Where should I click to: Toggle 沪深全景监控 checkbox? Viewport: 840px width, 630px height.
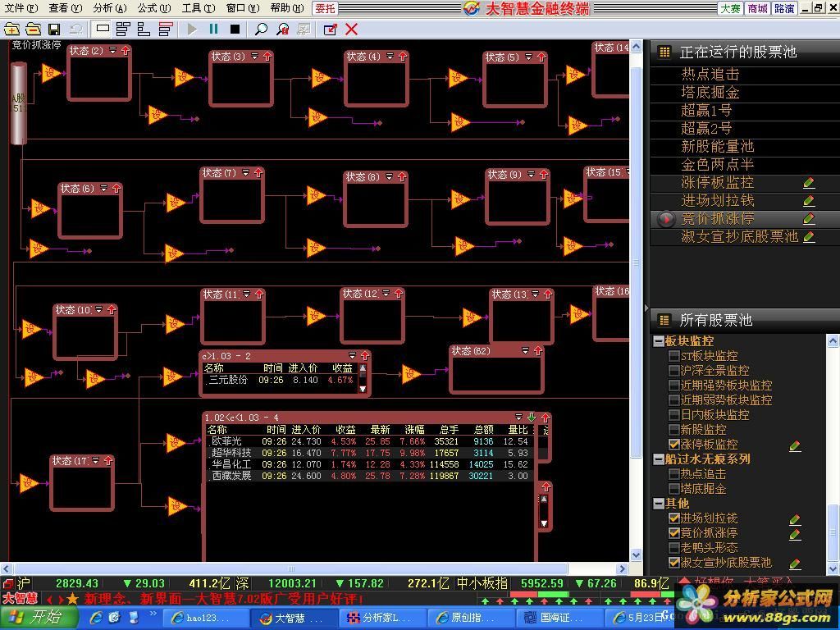tap(674, 370)
